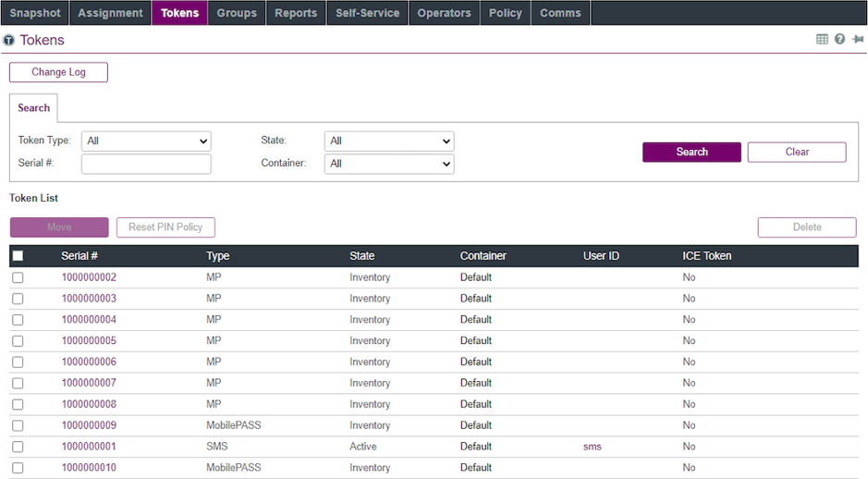Expand the State dropdown

coord(389,141)
